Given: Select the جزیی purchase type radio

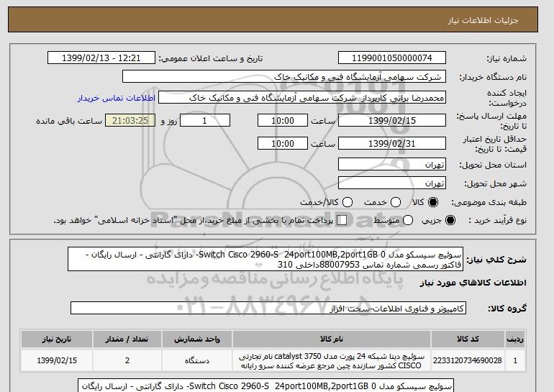Looking at the screenshot, I should tap(450, 220).
